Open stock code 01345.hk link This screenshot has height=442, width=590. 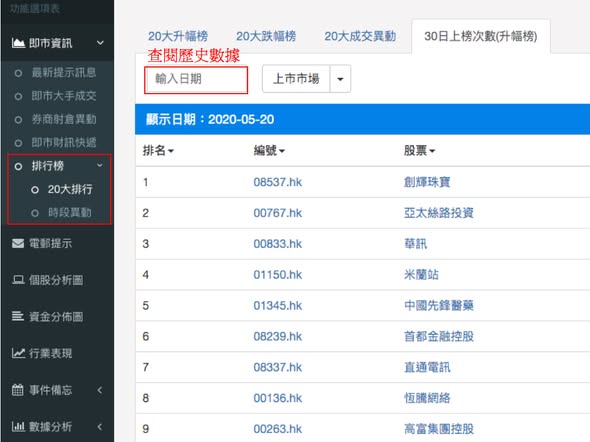pyautogui.click(x=278, y=305)
